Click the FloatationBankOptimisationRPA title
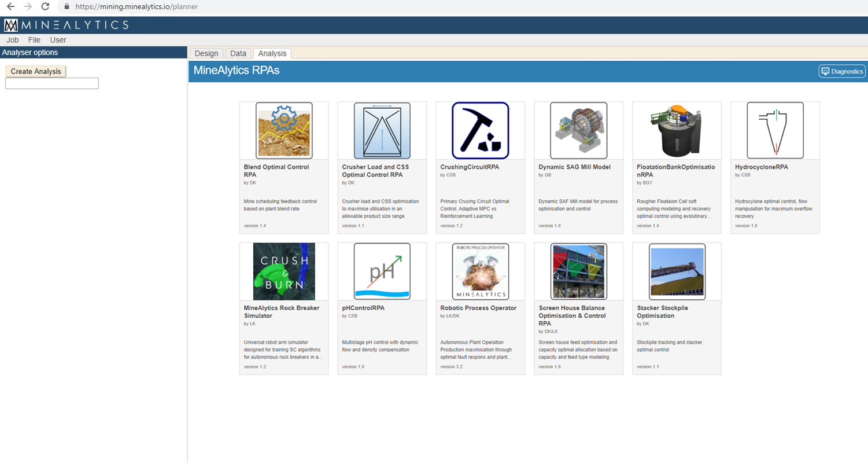Viewport: 868px width, 463px height. click(x=676, y=170)
